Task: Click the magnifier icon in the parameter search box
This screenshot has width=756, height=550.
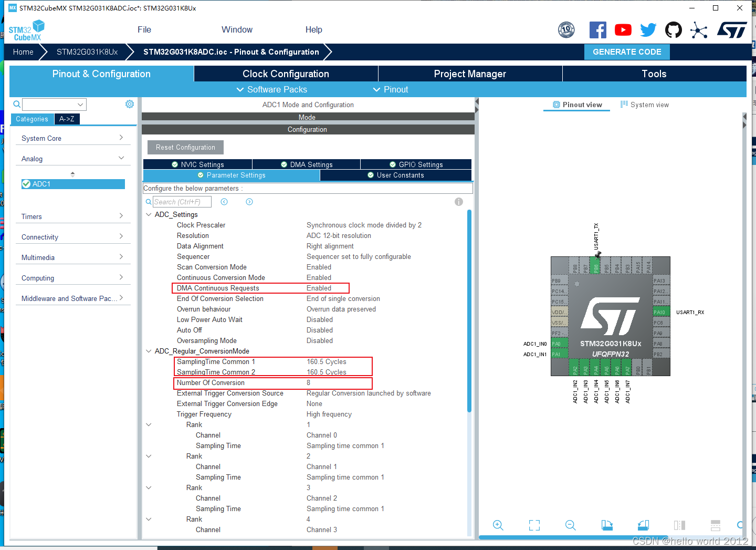Action: 149,202
